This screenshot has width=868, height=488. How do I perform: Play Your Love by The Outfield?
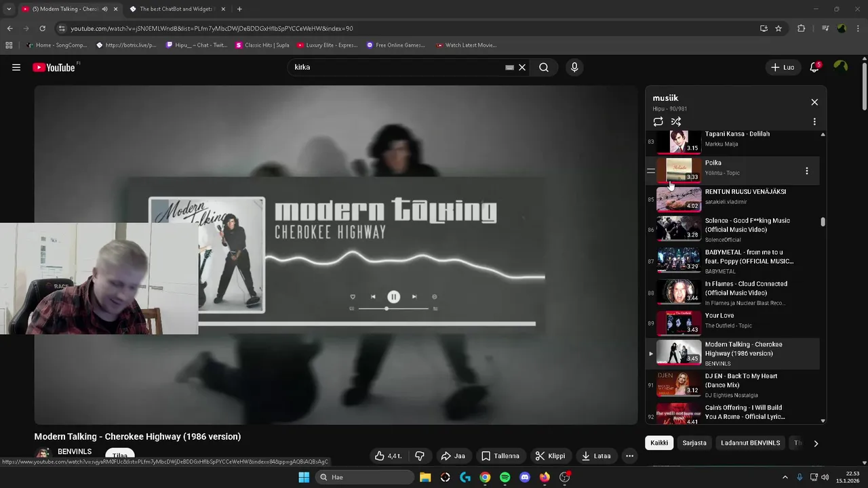click(732, 323)
